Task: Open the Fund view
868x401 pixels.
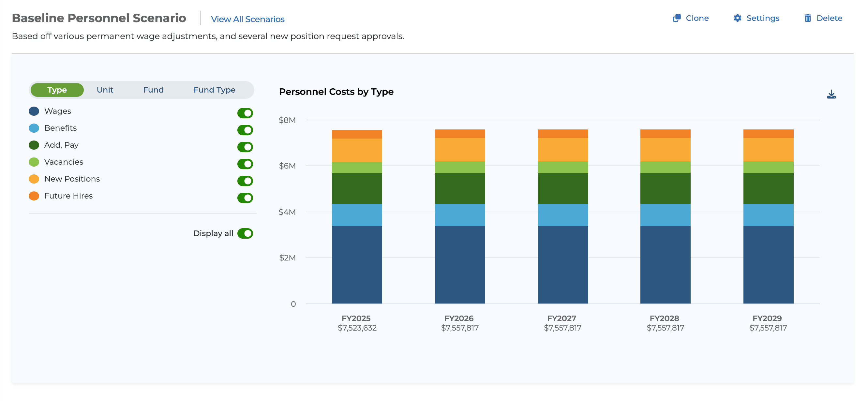Action: coord(153,90)
